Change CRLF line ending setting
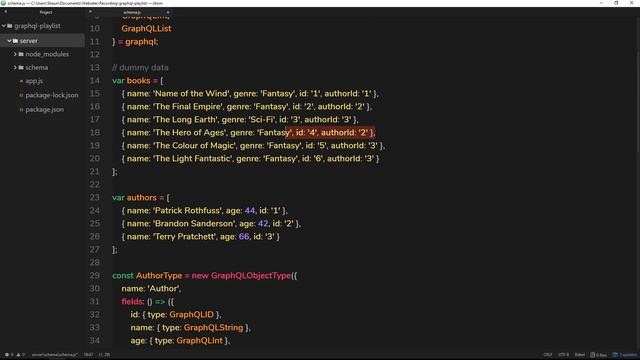The image size is (640, 360). (548, 355)
